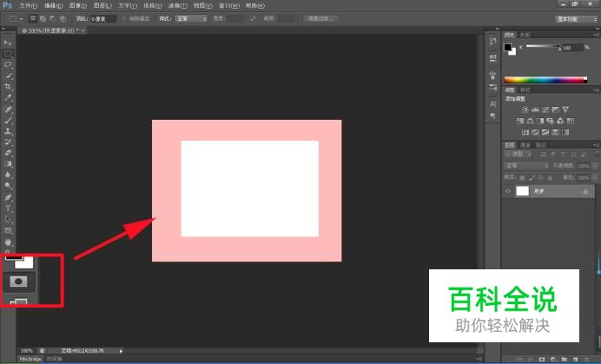Viewport: 601px width, 364px height.
Task: Select the Clone Stamp tool
Action: point(8,131)
